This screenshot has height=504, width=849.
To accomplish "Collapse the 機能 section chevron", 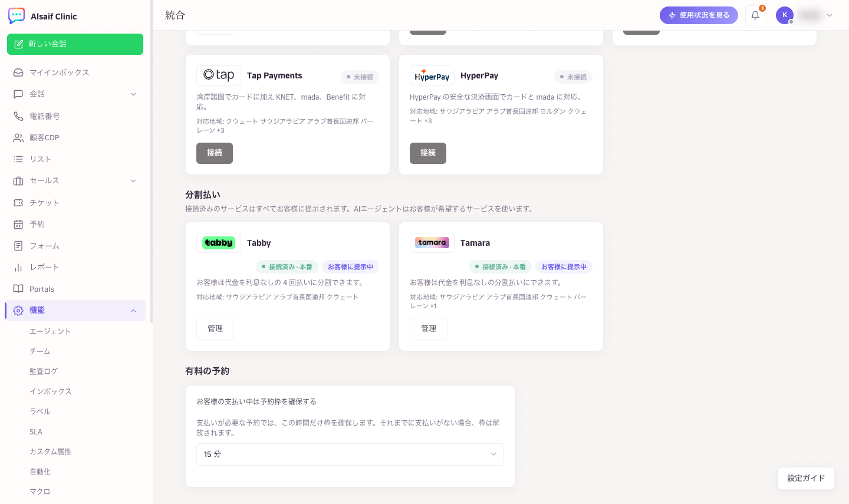I will [133, 311].
